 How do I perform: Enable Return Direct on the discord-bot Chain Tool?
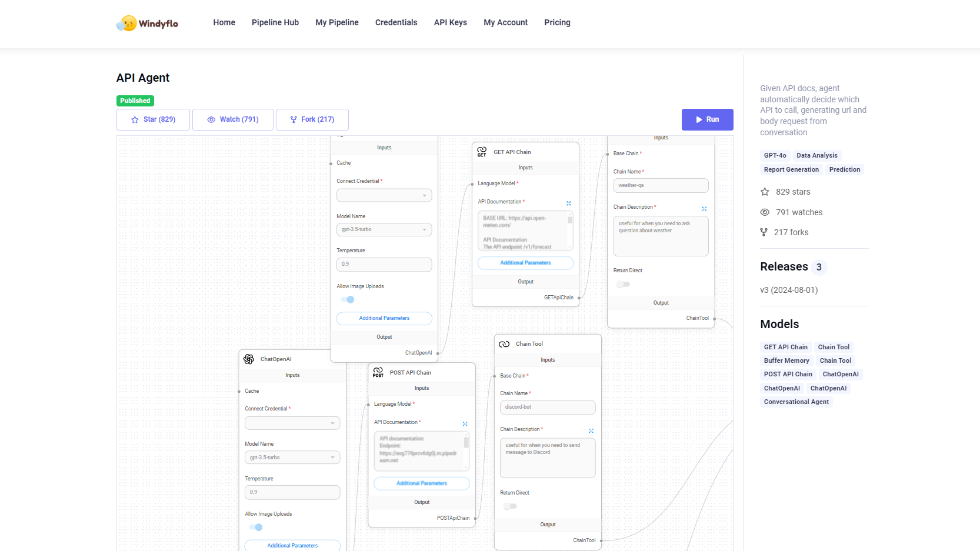510,506
